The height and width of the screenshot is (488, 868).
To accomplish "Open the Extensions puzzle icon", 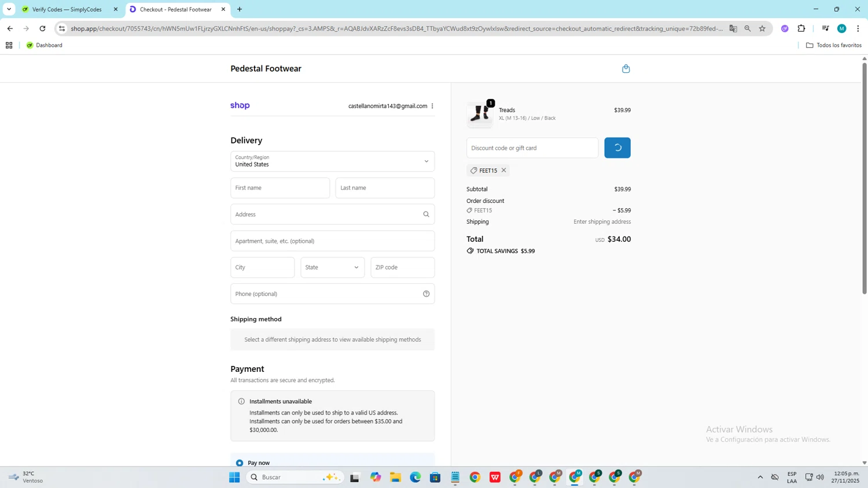I will 801,28.
